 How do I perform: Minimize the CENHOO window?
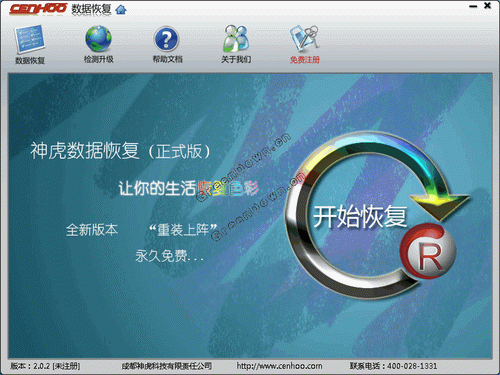click(473, 6)
